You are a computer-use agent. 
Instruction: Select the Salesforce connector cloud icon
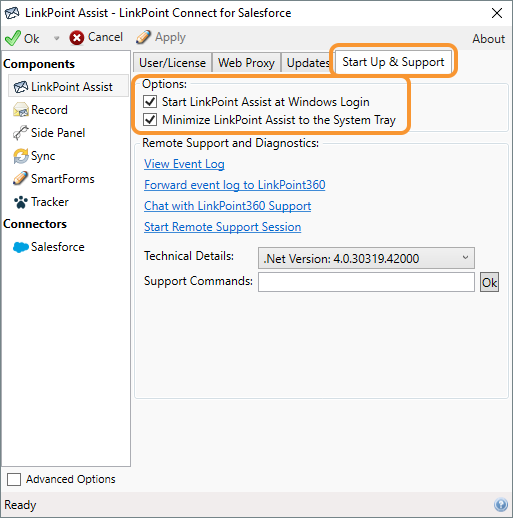[x=21, y=247]
